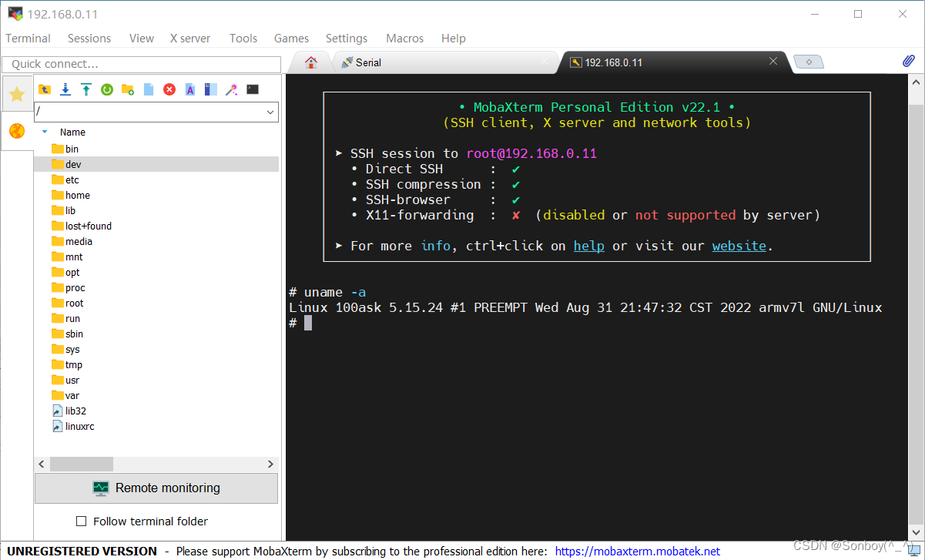This screenshot has height=560, width=925.
Task: Open the Help menu
Action: [x=454, y=39]
